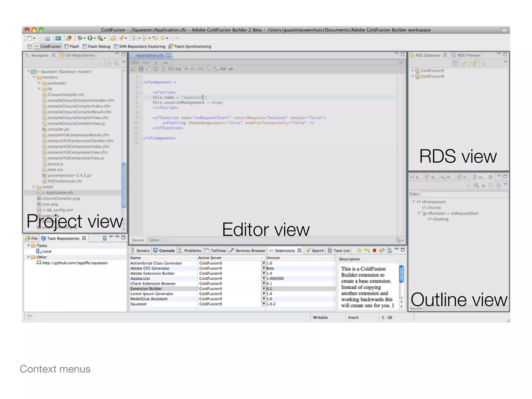This screenshot has height=399, width=532.
Task: Open the TailView tab
Action: click(215, 251)
